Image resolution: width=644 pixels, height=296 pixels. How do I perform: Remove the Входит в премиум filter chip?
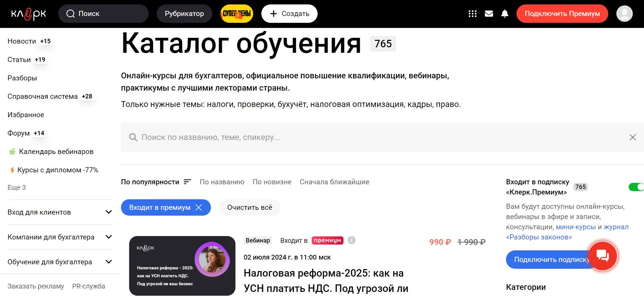[x=199, y=207]
